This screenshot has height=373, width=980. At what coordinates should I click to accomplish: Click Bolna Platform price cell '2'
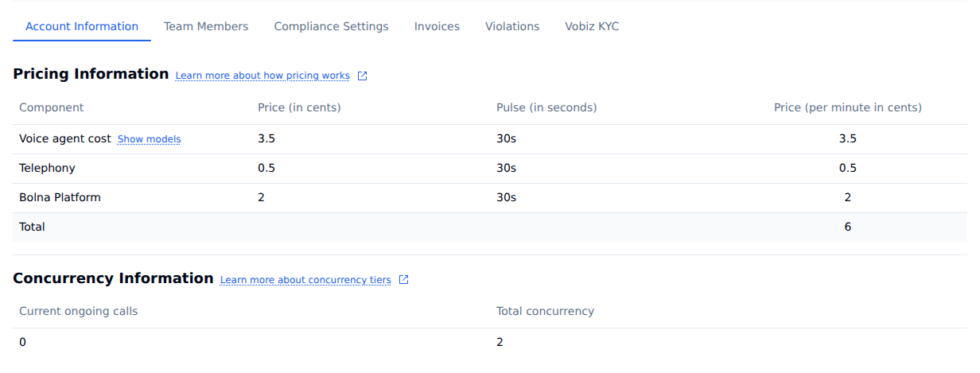(261, 197)
